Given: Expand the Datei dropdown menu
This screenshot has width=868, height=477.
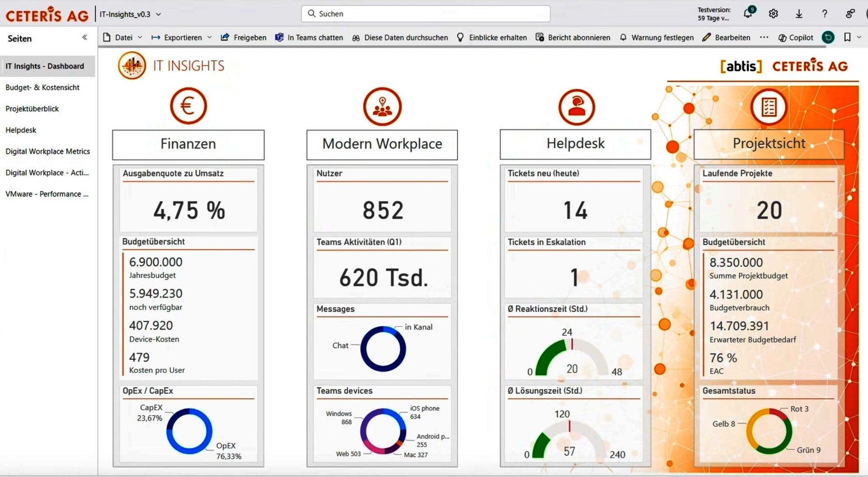Looking at the screenshot, I should 140,38.
